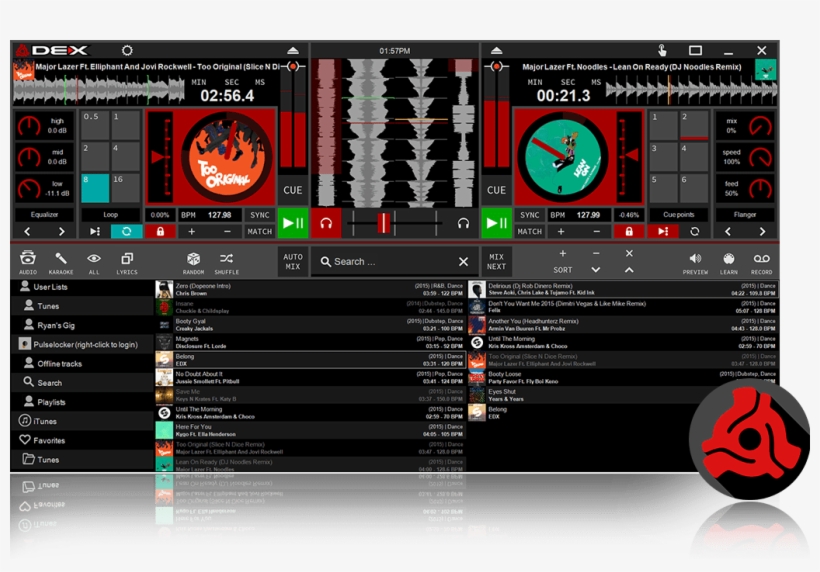
Task: Click the crossfader handle
Action: pyautogui.click(x=384, y=223)
